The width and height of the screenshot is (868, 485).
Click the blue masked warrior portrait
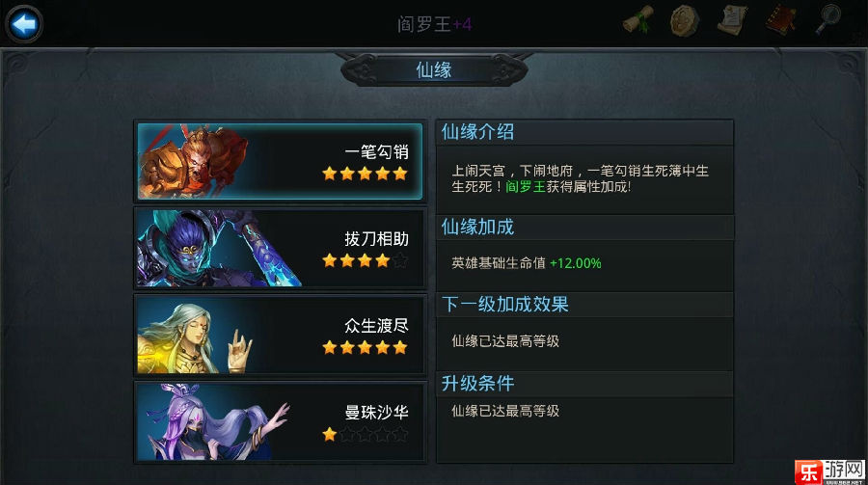pos(219,248)
